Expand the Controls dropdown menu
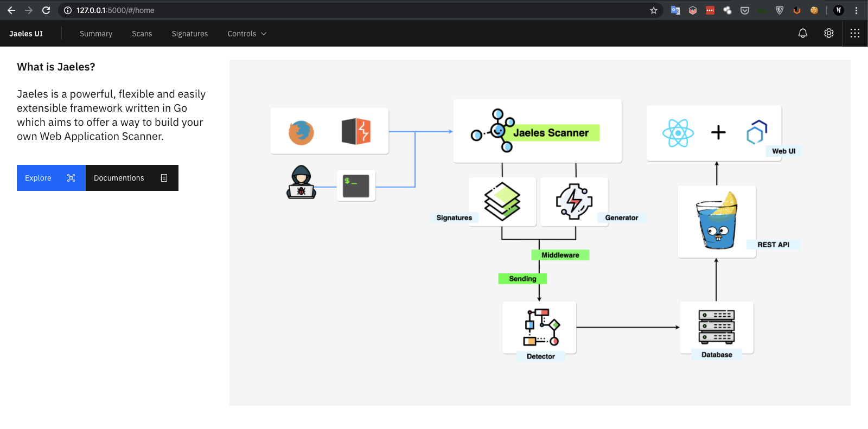The image size is (868, 429). click(x=247, y=34)
